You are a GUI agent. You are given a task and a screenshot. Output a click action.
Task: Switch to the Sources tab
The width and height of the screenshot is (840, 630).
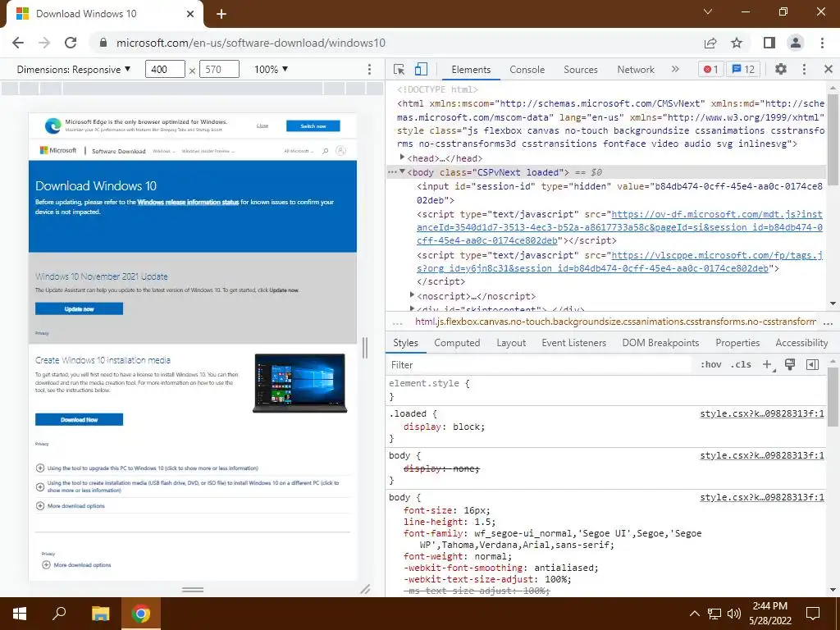[581, 69]
